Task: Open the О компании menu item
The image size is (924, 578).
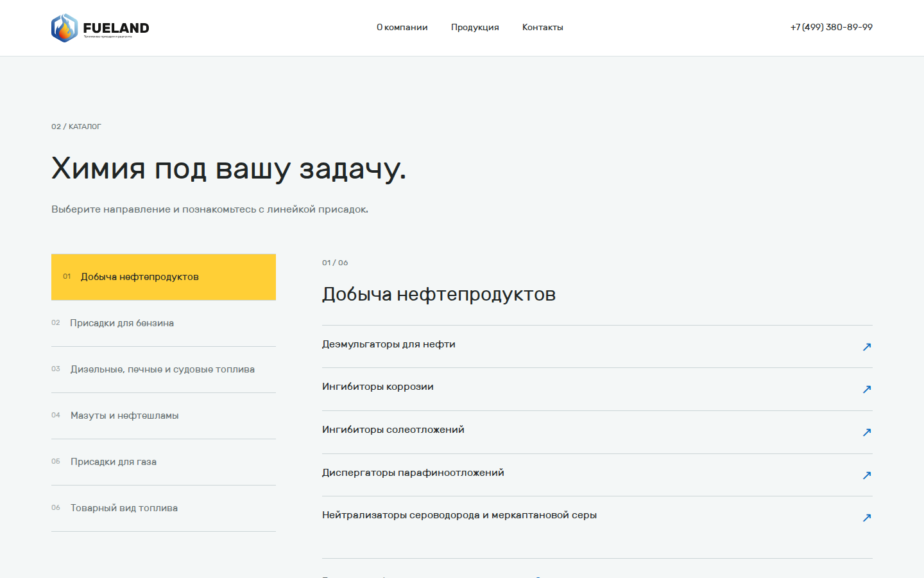Action: tap(402, 27)
